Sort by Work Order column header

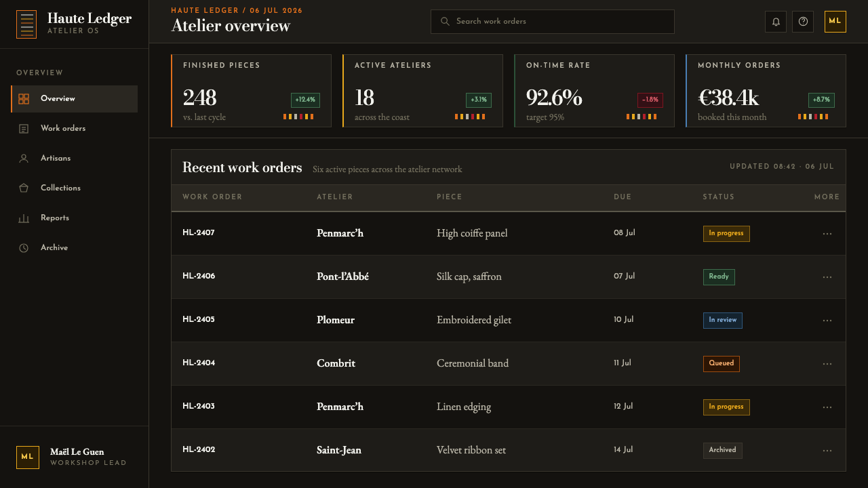pyautogui.click(x=212, y=197)
